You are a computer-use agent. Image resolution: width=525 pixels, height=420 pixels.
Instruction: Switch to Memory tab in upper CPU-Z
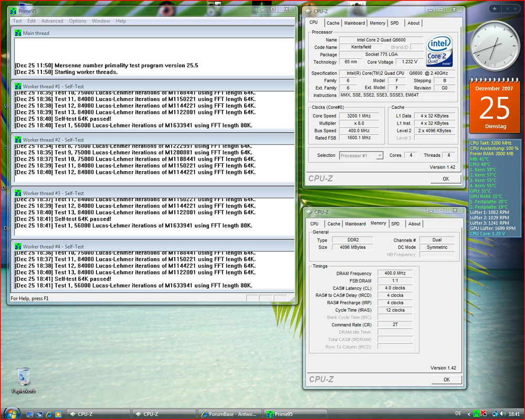[377, 23]
